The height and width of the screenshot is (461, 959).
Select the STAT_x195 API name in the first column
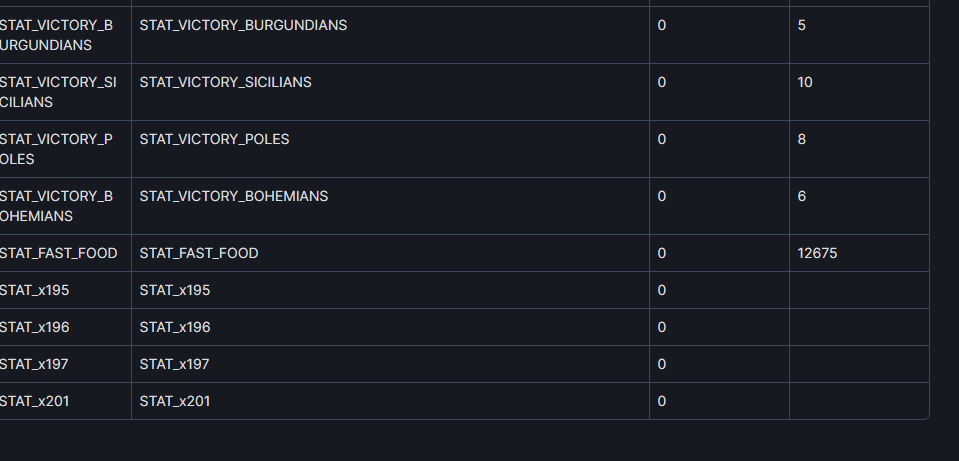(x=34, y=290)
